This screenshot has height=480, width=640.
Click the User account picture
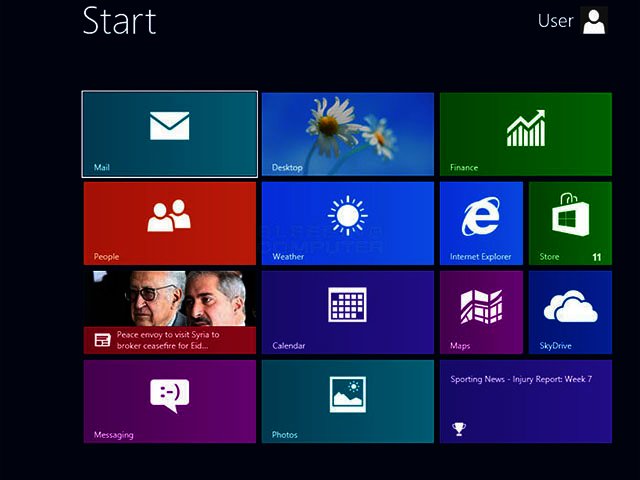pos(594,21)
